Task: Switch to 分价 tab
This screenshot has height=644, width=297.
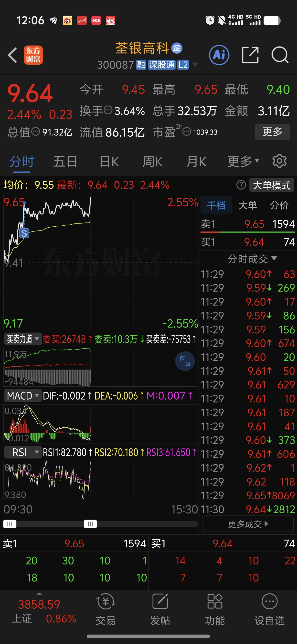Action: coord(279,205)
